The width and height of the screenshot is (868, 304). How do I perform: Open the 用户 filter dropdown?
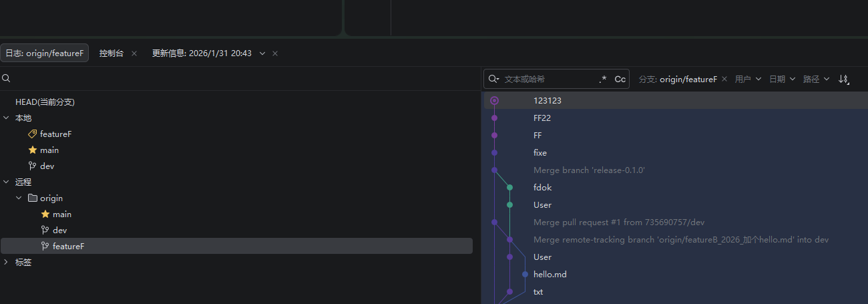click(x=748, y=79)
